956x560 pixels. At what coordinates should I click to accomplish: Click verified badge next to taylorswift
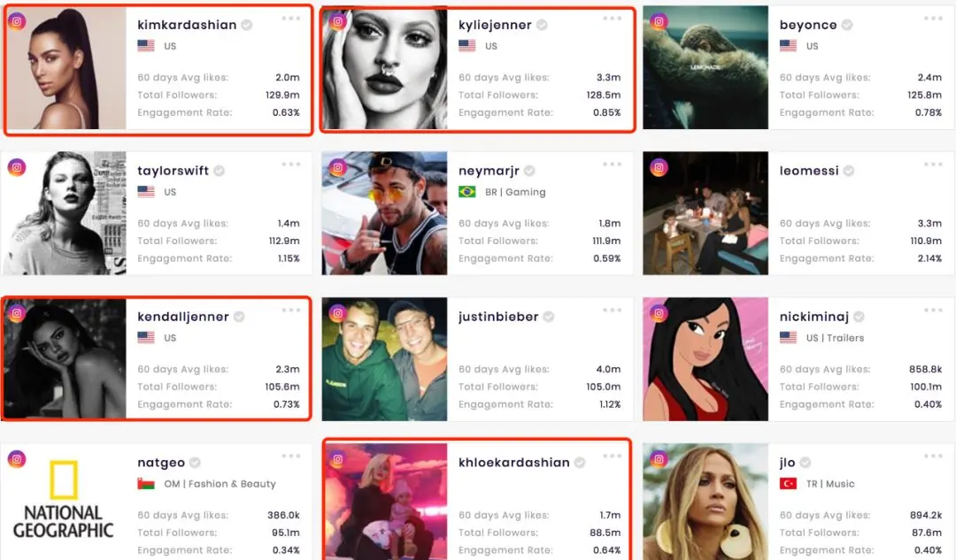tap(219, 171)
